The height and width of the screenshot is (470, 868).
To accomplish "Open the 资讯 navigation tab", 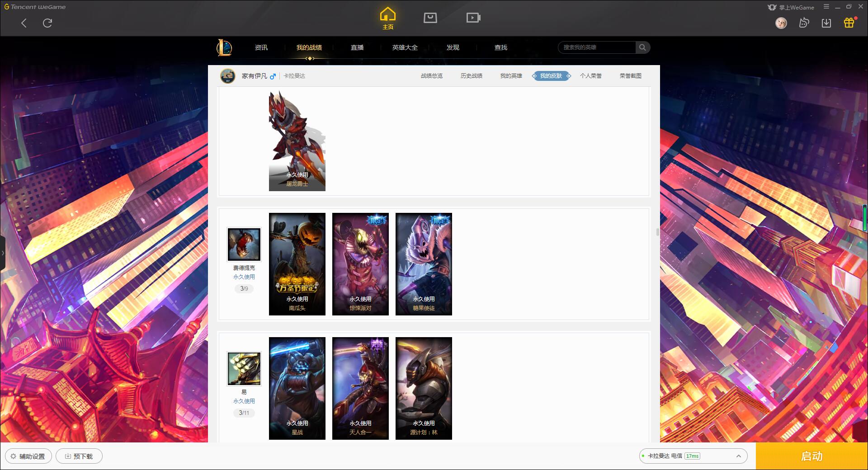I will coord(261,47).
